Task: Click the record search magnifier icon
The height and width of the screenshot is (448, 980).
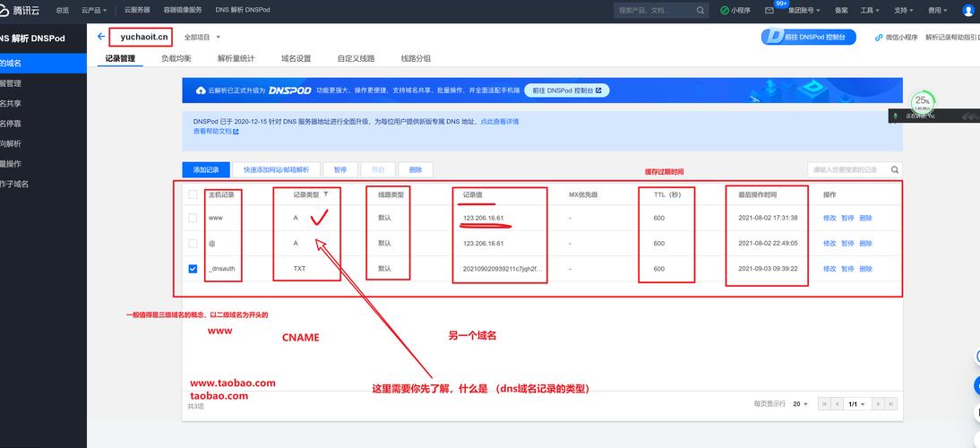Action: 894,169
